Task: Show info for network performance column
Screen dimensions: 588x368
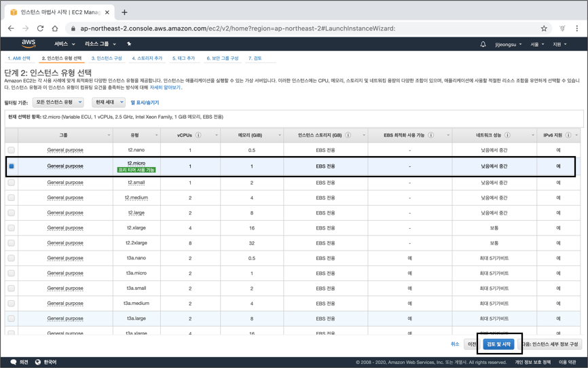Action: (x=507, y=135)
